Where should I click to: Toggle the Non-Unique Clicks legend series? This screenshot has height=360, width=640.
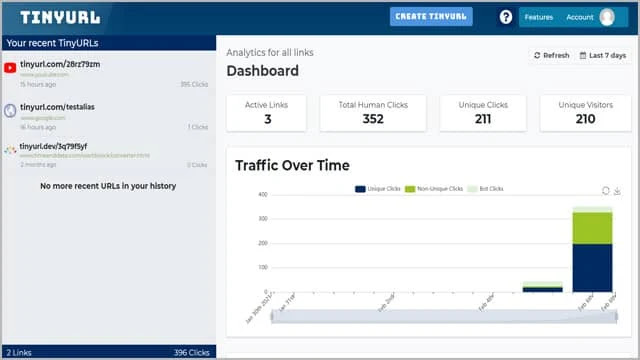(434, 189)
